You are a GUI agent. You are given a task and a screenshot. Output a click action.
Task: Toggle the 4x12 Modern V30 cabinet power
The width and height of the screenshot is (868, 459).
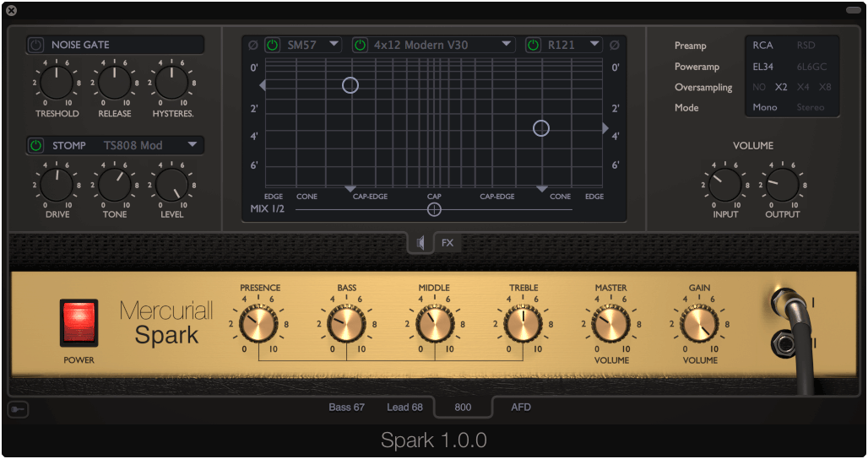[360, 45]
